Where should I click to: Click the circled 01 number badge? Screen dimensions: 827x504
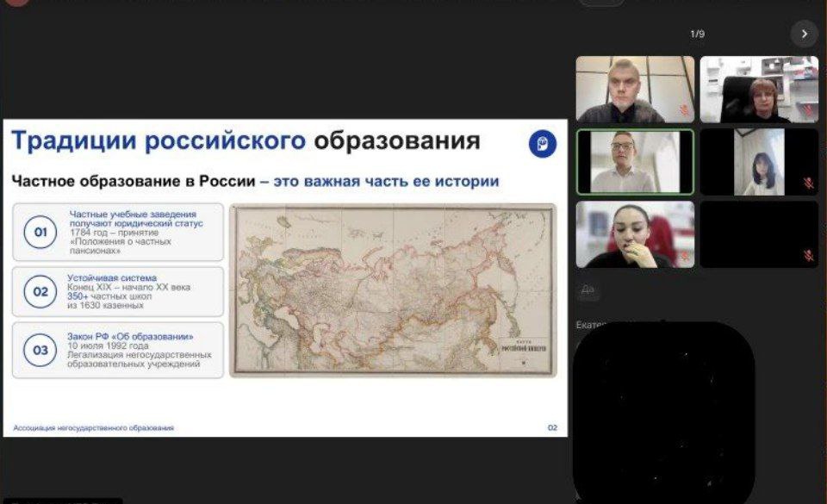[x=40, y=233]
